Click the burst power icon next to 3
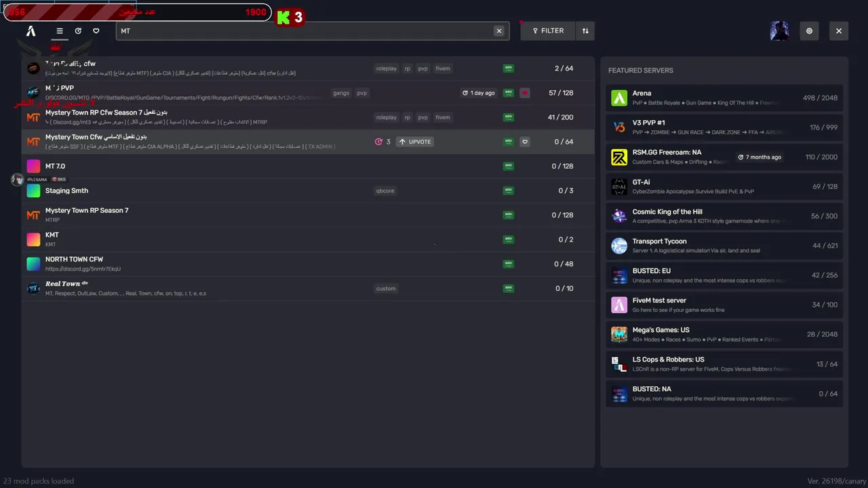The width and height of the screenshot is (868, 488). pyautogui.click(x=378, y=142)
